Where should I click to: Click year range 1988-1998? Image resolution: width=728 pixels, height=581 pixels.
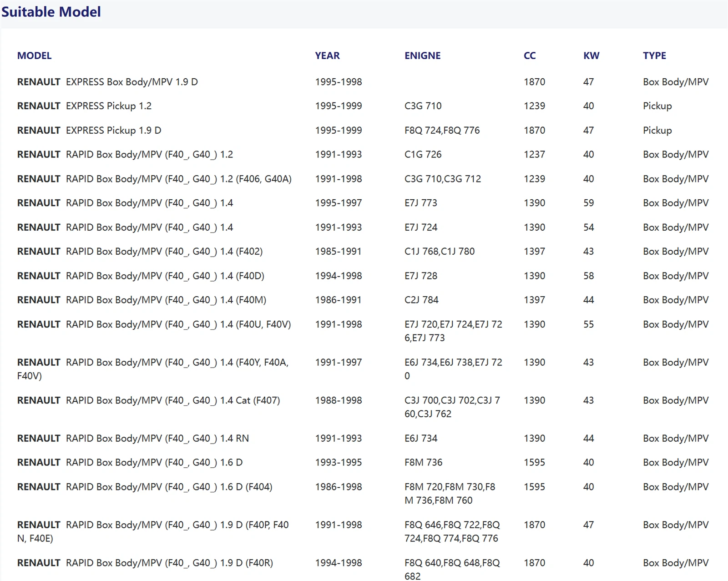pyautogui.click(x=339, y=400)
